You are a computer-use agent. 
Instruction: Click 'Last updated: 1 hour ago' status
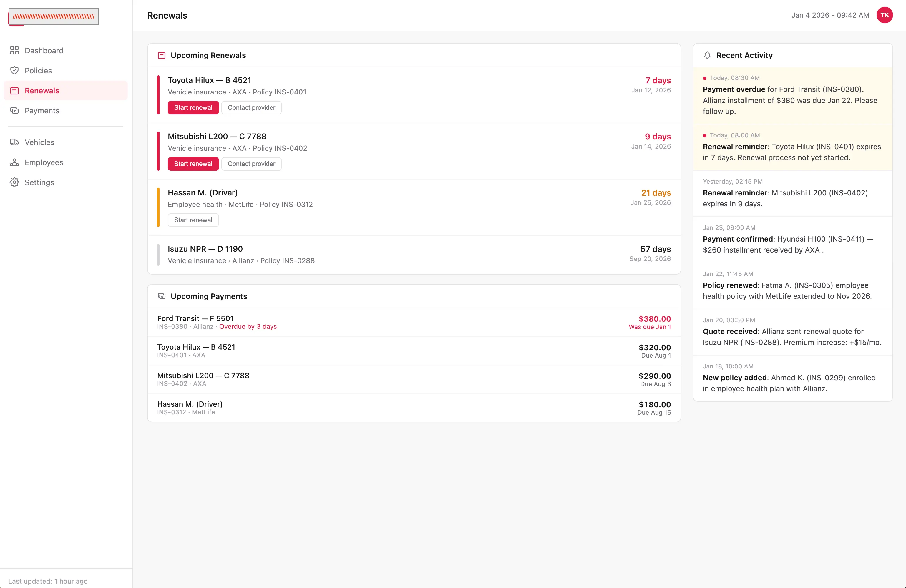coord(48,581)
